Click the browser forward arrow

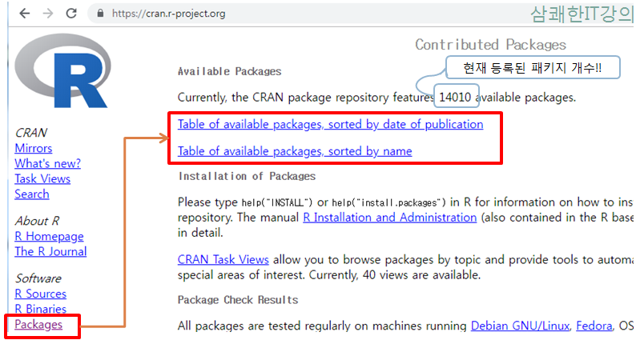48,14
